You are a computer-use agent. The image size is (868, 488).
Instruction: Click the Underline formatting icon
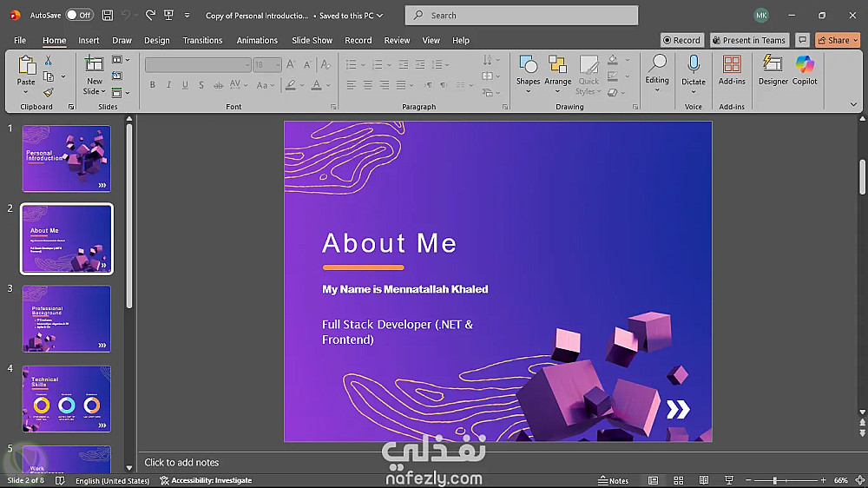tap(185, 85)
